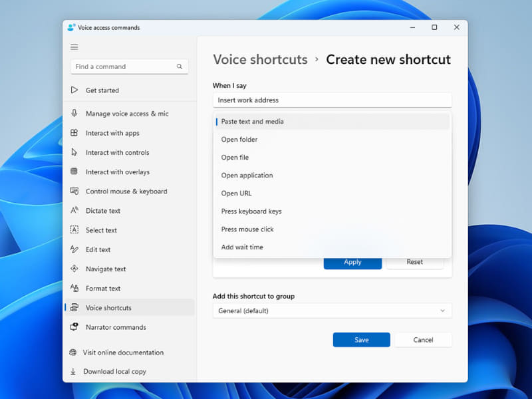Image resolution: width=532 pixels, height=399 pixels.
Task: Expand the General (default) group dropdown
Action: [332, 311]
